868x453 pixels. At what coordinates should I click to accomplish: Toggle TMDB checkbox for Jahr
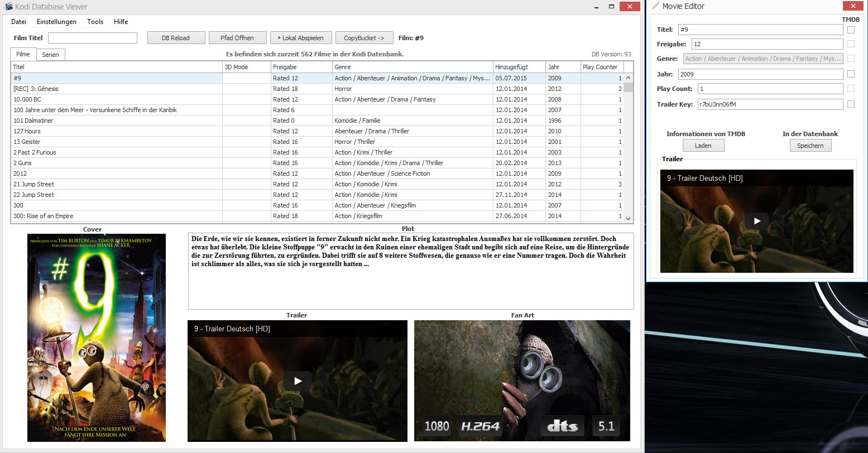pyautogui.click(x=851, y=74)
